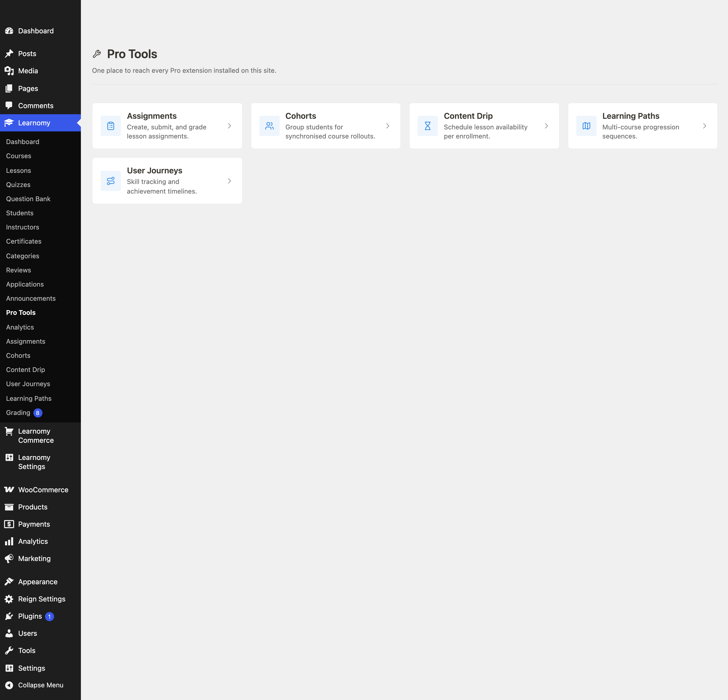Viewport: 728px width, 700px height.
Task: Open Announcements submenu link
Action: 31,298
